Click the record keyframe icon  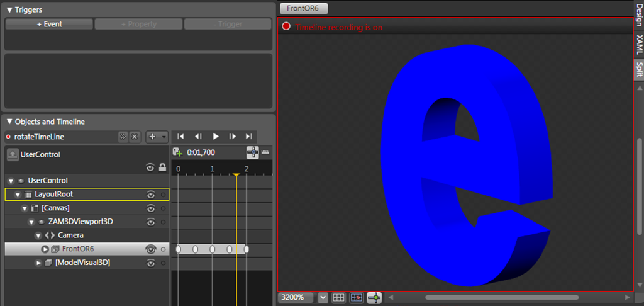pyautogui.click(x=177, y=152)
